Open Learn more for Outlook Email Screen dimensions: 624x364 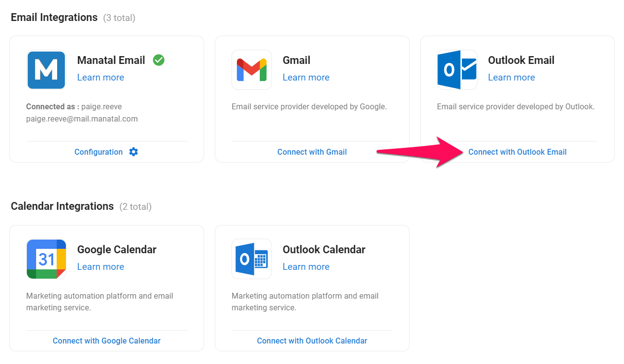point(511,77)
